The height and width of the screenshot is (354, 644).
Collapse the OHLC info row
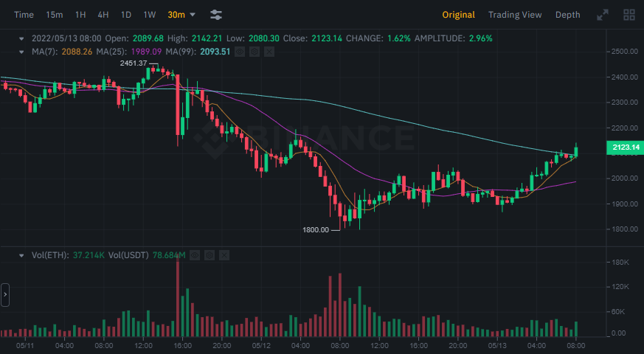[x=21, y=38]
